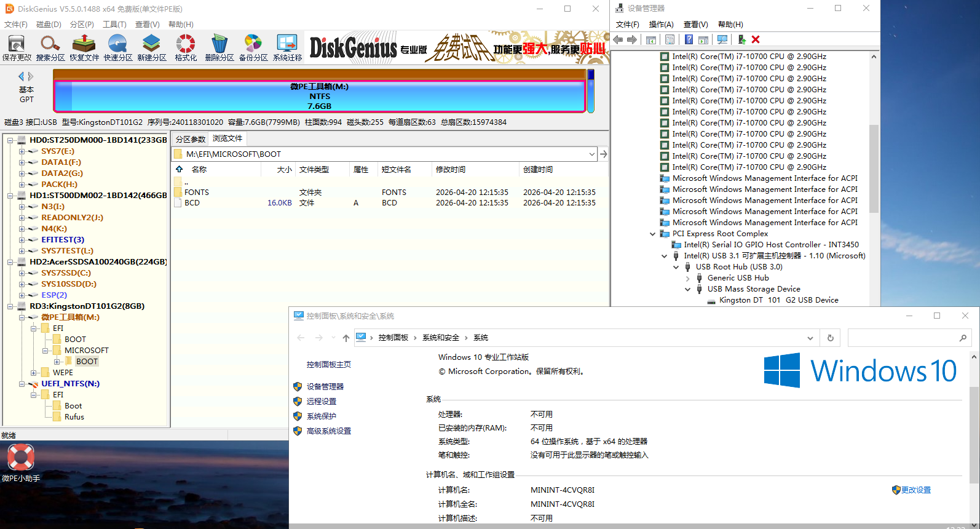Open the 微PE小助手 desktop shortcut
Image resolution: width=980 pixels, height=529 pixels.
click(21, 463)
